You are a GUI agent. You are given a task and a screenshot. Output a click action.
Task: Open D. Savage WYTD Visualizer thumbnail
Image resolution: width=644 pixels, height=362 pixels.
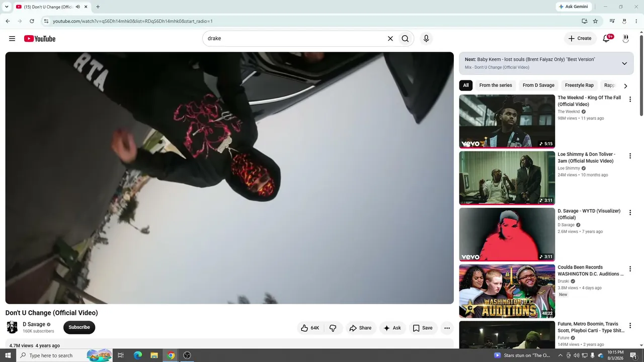click(507, 234)
